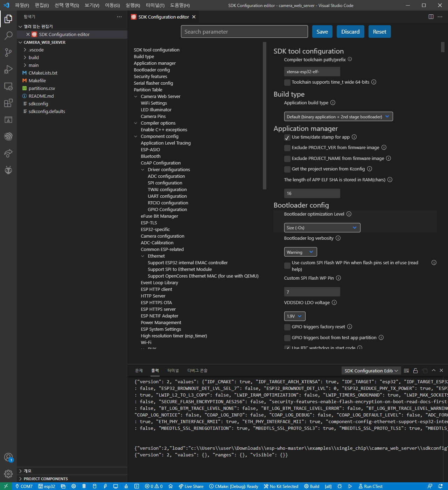The image size is (448, 490).
Task: Open the Live Share icon in activity bar
Action: 8,153
